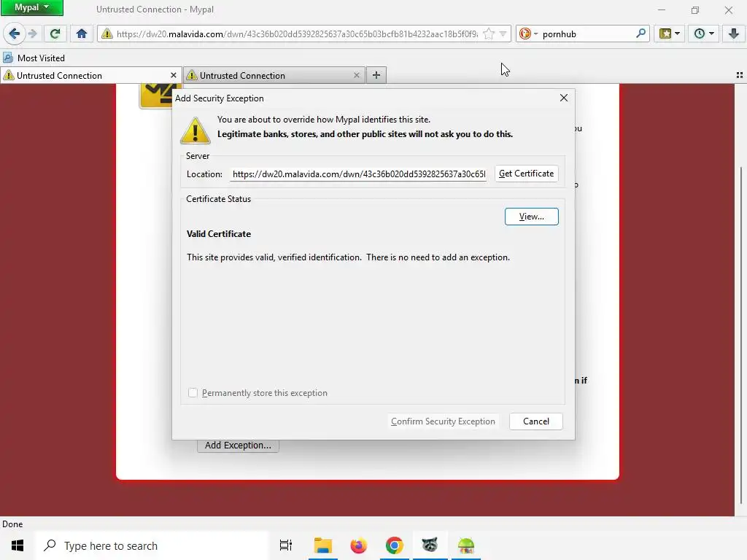This screenshot has width=747, height=560.
Task: Open address bar history dropdown arrow
Action: click(503, 34)
